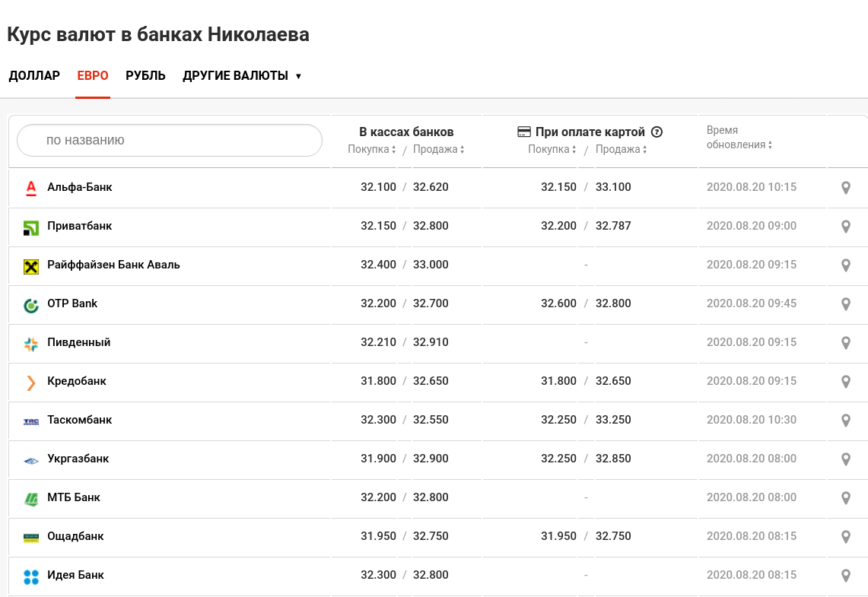Open map pin for Кредобанк row

(x=846, y=381)
